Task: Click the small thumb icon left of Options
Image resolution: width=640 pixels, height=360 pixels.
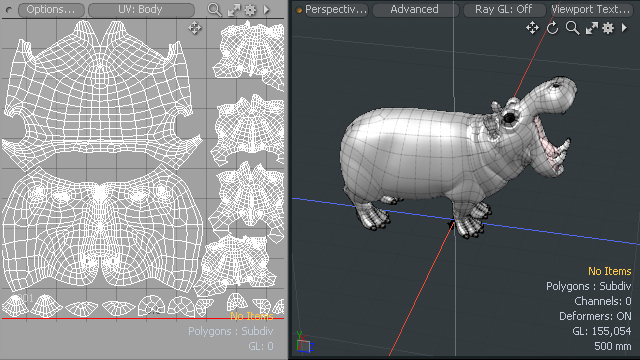Action: (x=9, y=10)
